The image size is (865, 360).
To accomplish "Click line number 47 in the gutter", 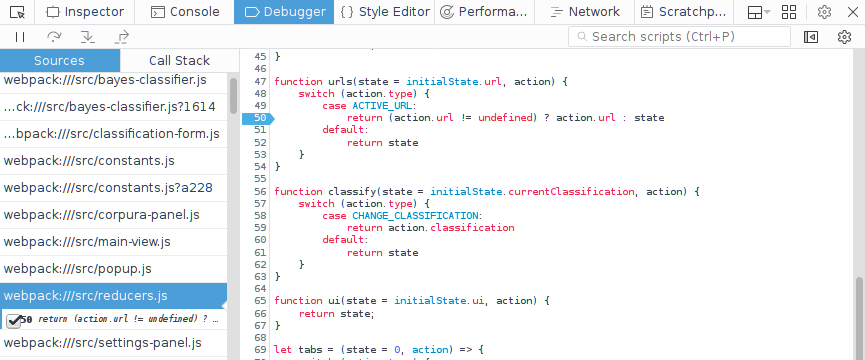I will 260,82.
